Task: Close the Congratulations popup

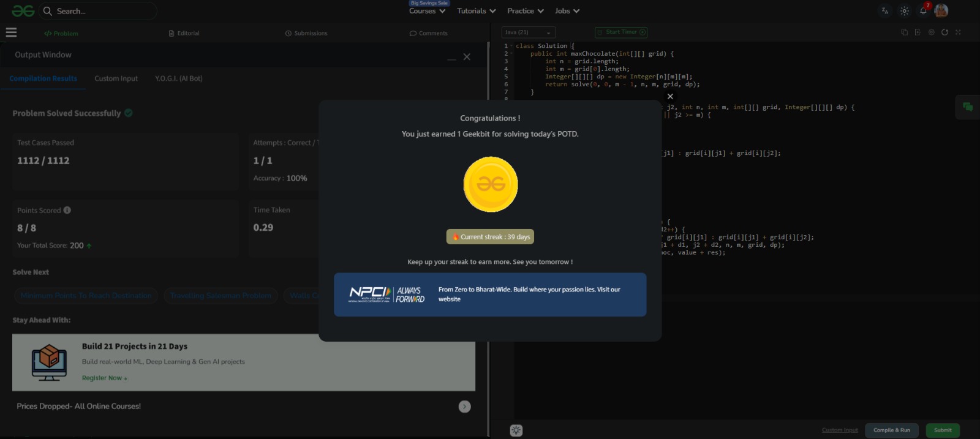Action: (x=670, y=96)
